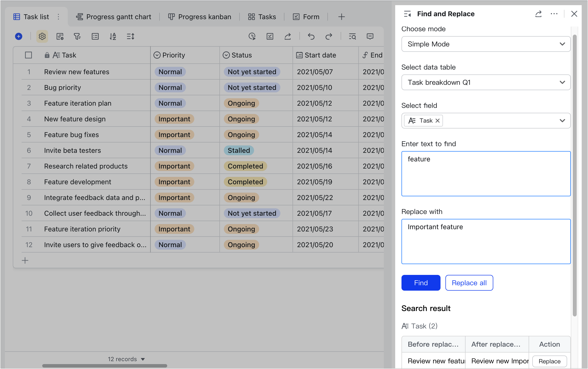Click the Find button
Image resolution: width=588 pixels, height=369 pixels.
coord(421,283)
